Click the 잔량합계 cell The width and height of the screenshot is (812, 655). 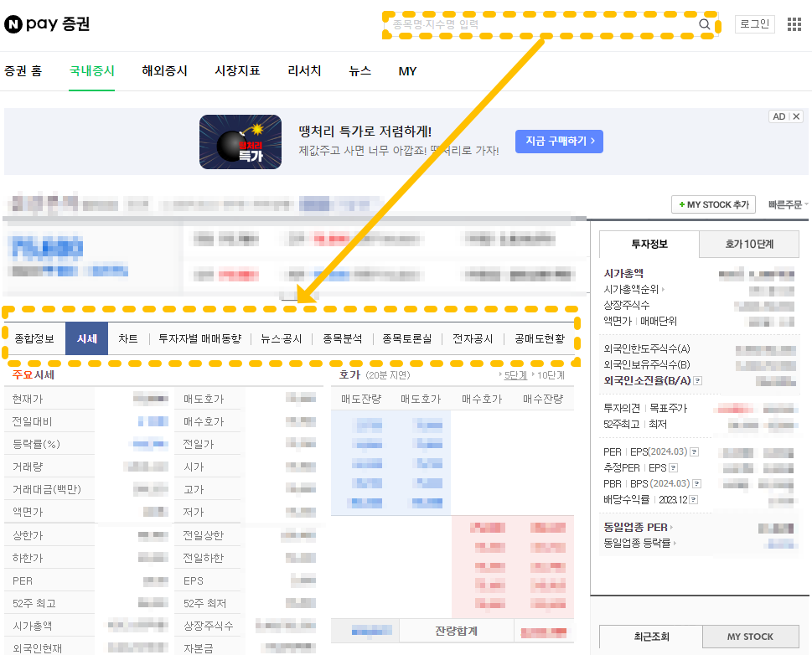coord(456,632)
